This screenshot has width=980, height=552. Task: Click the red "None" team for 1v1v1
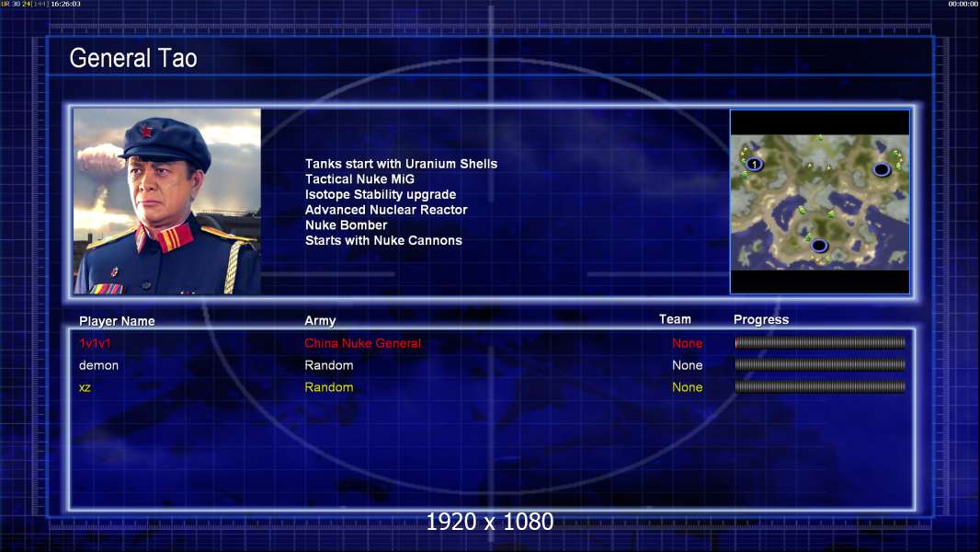pyautogui.click(x=688, y=343)
